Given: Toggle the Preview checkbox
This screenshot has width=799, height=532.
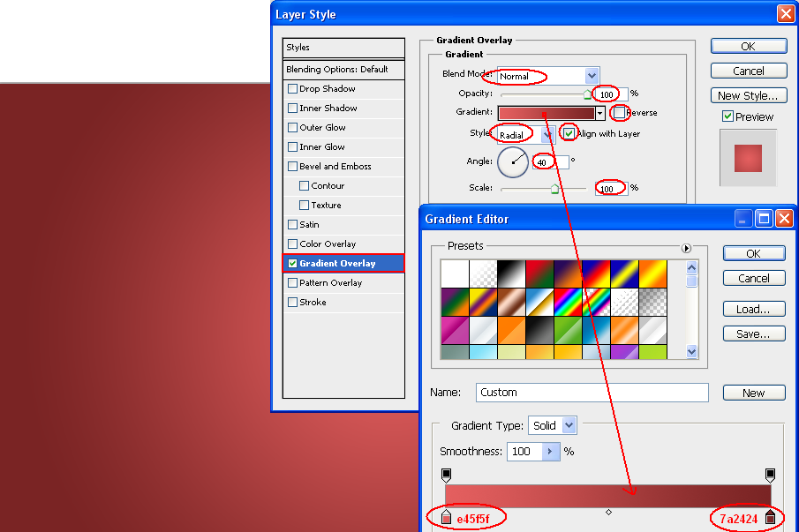Looking at the screenshot, I should 727,116.
